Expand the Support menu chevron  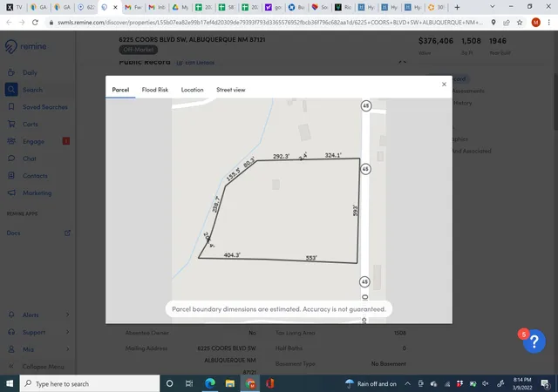[x=67, y=332]
